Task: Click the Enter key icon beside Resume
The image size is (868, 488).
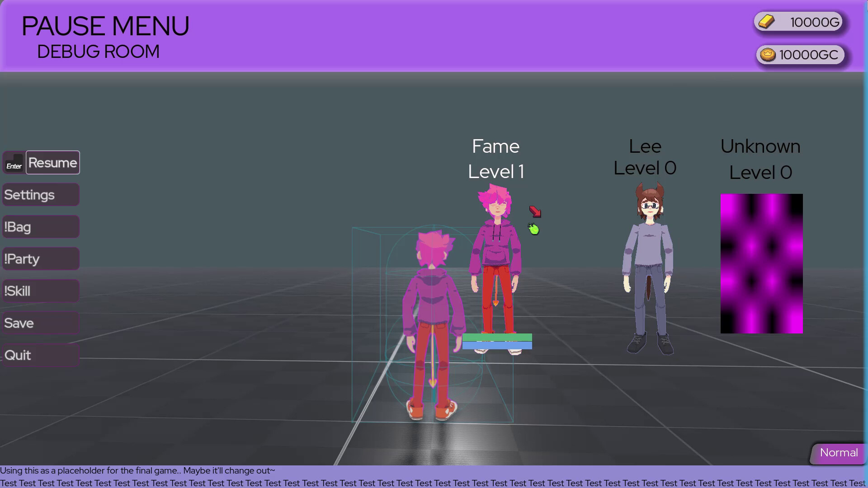Action: pos(14,163)
